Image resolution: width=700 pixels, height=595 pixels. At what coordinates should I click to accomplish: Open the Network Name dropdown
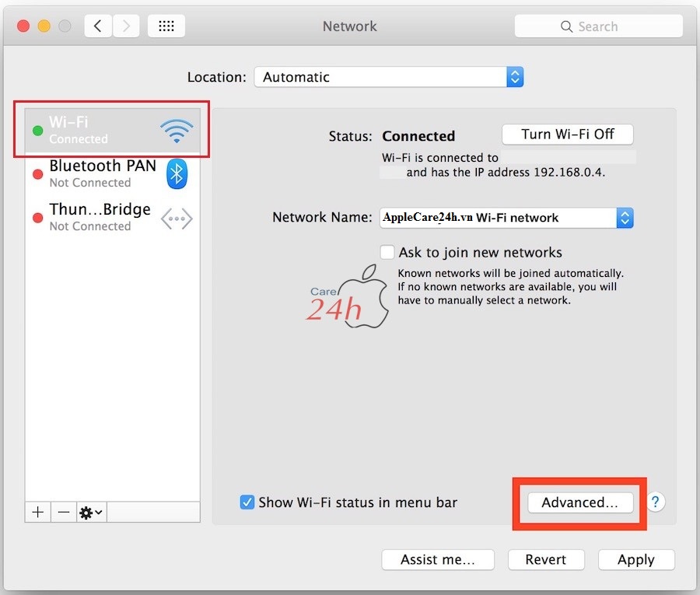pyautogui.click(x=506, y=218)
